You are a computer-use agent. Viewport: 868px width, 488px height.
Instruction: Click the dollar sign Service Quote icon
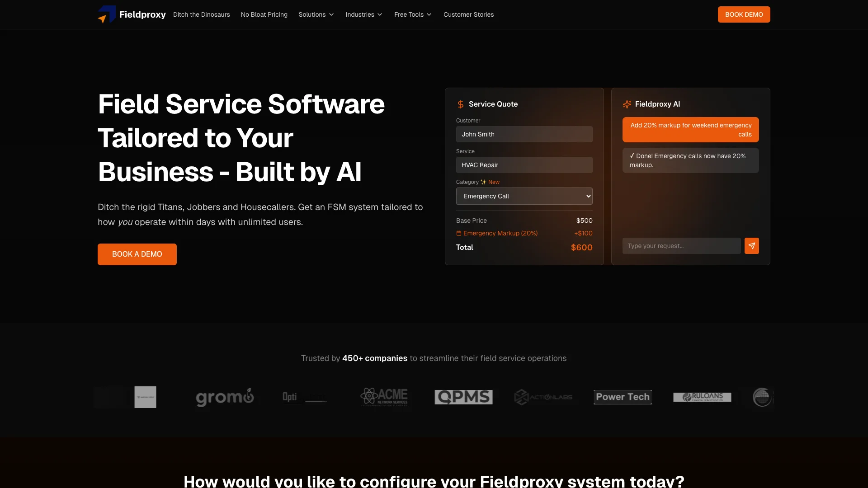tap(461, 104)
